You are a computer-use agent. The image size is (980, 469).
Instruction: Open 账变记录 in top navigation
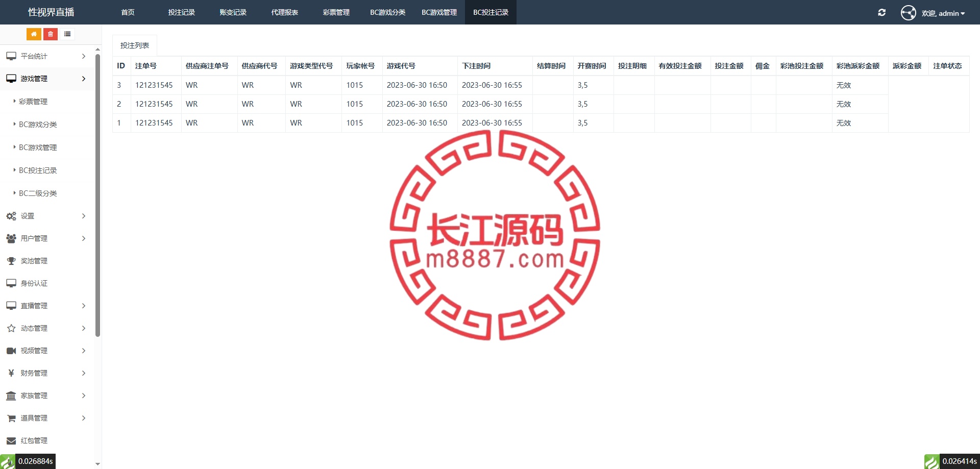coord(233,12)
